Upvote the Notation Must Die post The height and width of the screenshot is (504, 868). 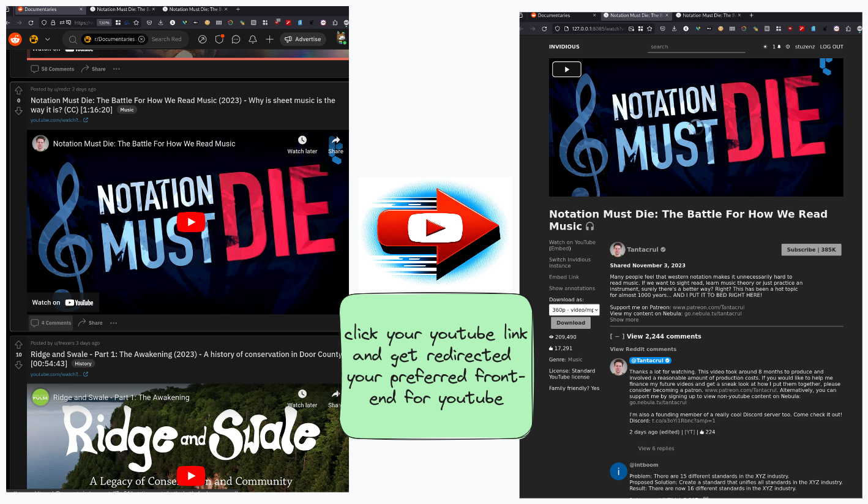(18, 91)
